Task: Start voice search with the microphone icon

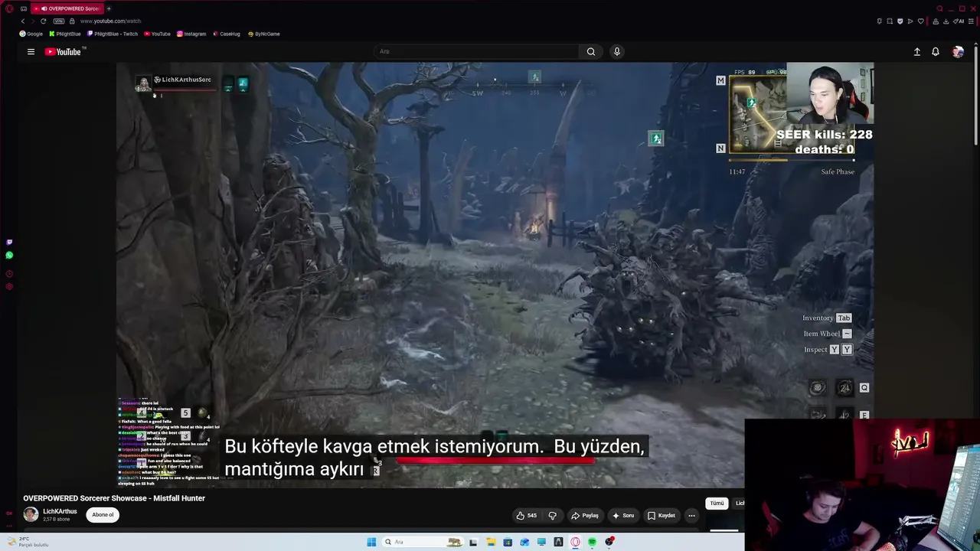Action: (616, 51)
